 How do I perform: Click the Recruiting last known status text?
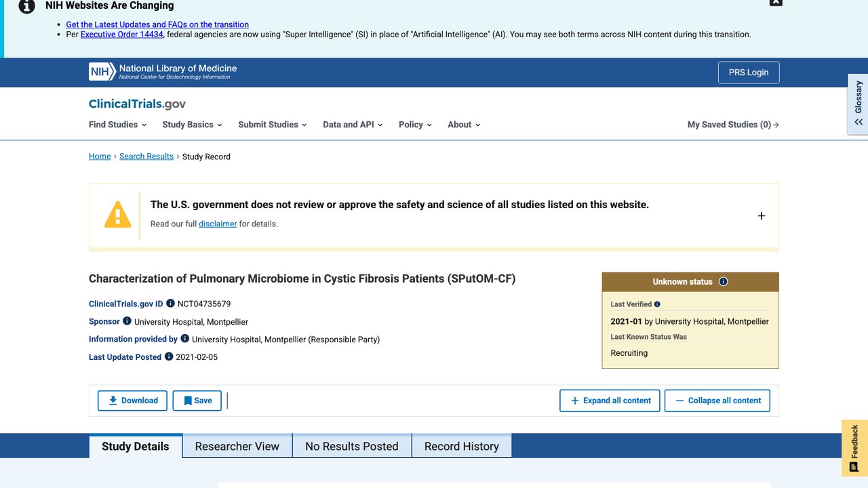(x=629, y=352)
